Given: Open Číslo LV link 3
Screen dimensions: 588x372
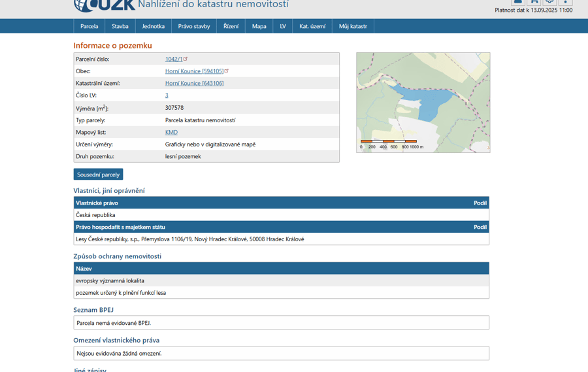Looking at the screenshot, I should [167, 95].
